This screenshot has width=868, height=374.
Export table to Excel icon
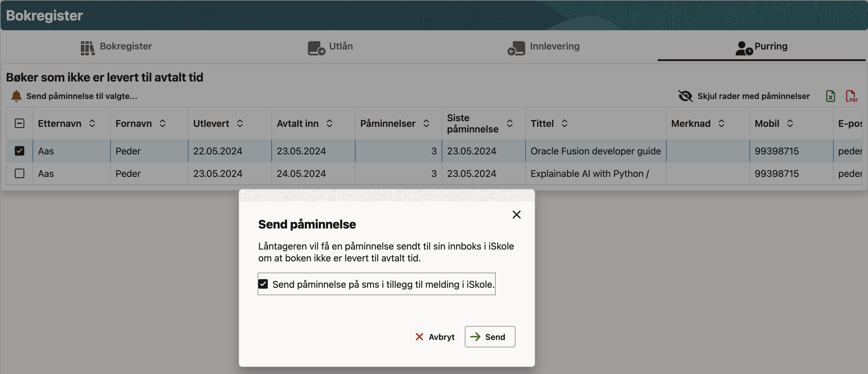click(830, 96)
